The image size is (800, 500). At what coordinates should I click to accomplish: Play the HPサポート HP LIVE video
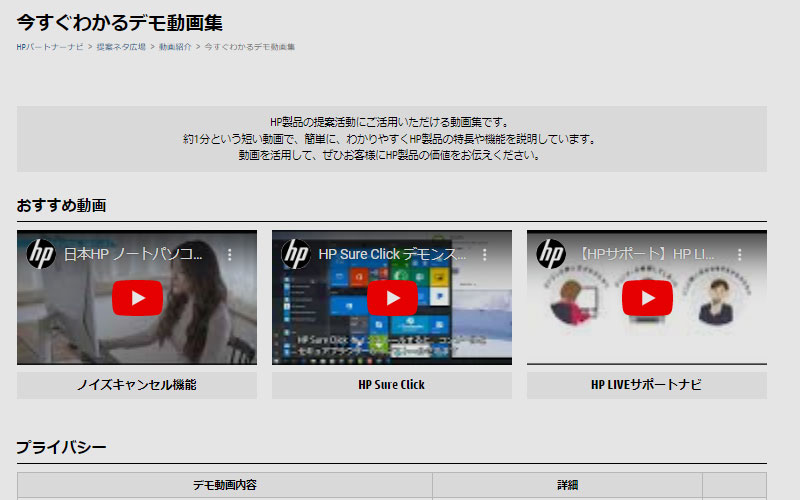(x=647, y=297)
